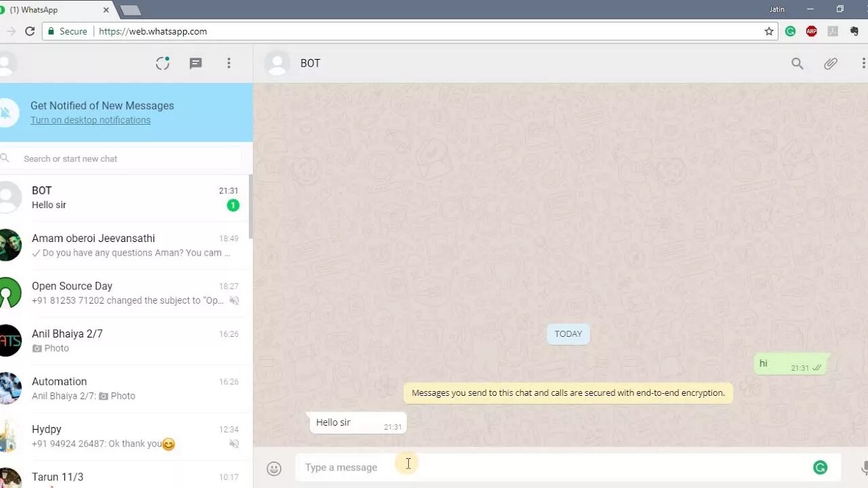Start a new chat with message icon
Screen dimensions: 868x488
(x=195, y=63)
